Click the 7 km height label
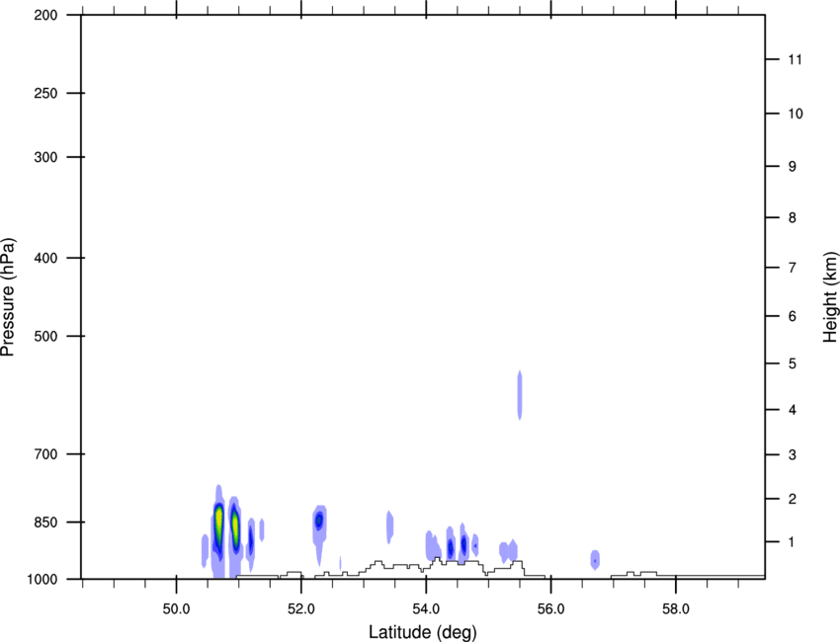This screenshot has width=840, height=642. coord(793,268)
